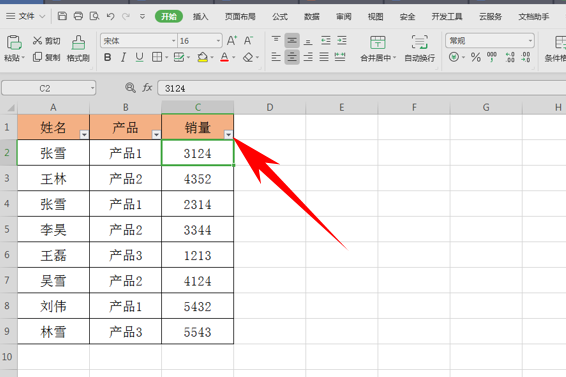This screenshot has width=566, height=377.
Task: Pick the yellow fill color bucket
Action: [203, 57]
